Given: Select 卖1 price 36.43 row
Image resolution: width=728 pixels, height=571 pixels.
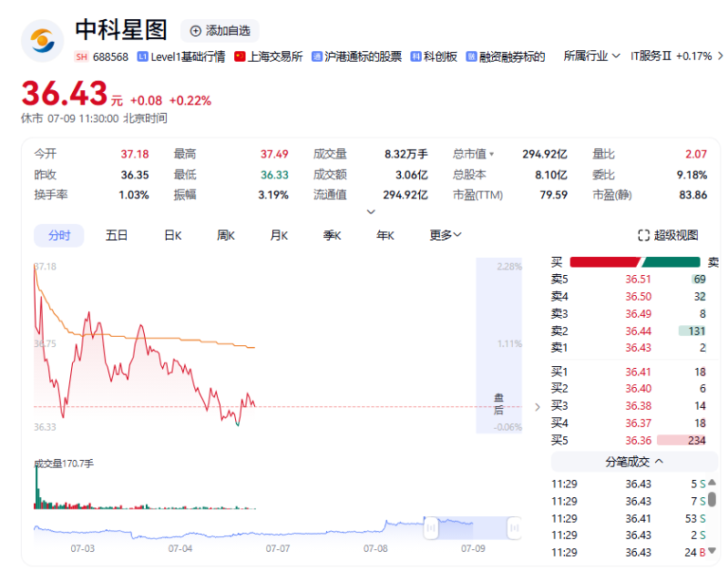Looking at the screenshot, I should 629,348.
